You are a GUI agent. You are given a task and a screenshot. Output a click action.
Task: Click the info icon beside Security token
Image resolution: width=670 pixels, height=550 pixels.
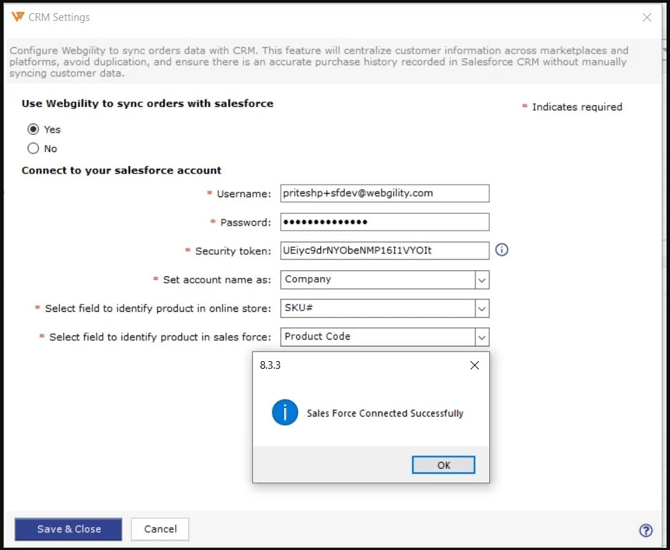[x=502, y=250]
